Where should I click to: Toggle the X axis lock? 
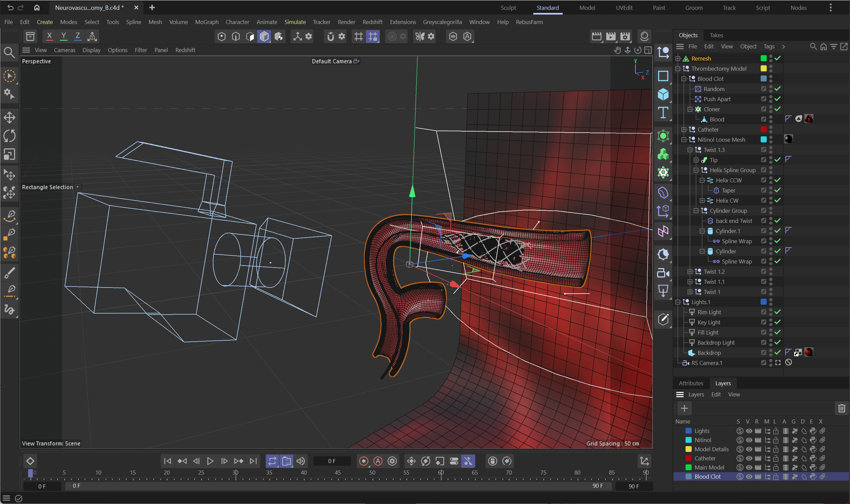coord(49,36)
